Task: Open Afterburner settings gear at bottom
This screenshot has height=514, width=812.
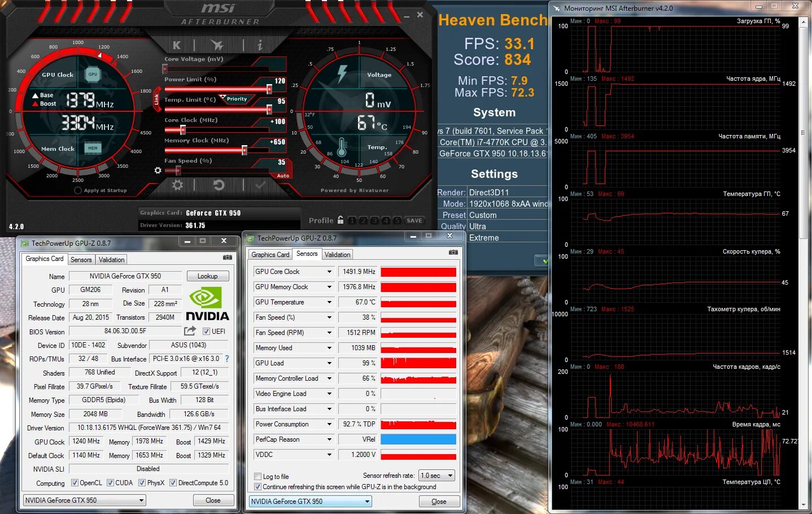Action: click(x=177, y=185)
